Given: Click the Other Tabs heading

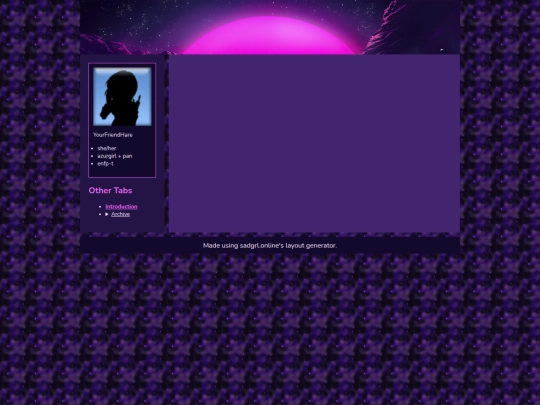Looking at the screenshot, I should [x=110, y=190].
